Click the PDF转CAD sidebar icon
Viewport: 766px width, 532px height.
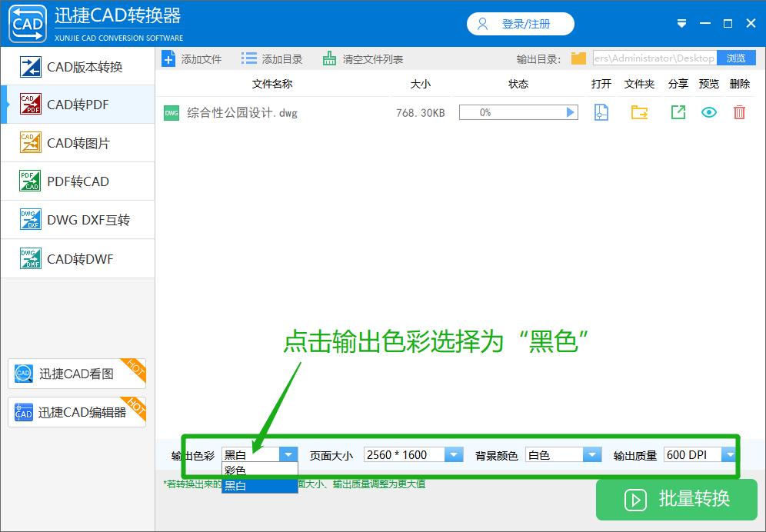tap(30, 181)
